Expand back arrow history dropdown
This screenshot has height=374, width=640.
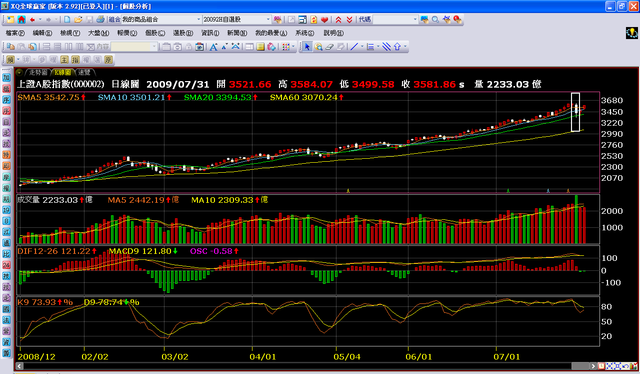[x=40, y=19]
